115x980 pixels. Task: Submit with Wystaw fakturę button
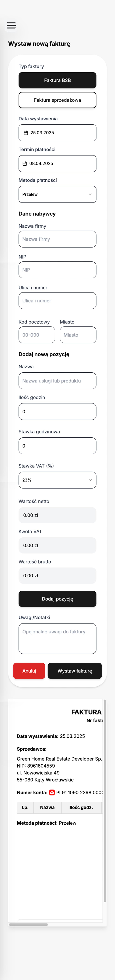[75, 671]
